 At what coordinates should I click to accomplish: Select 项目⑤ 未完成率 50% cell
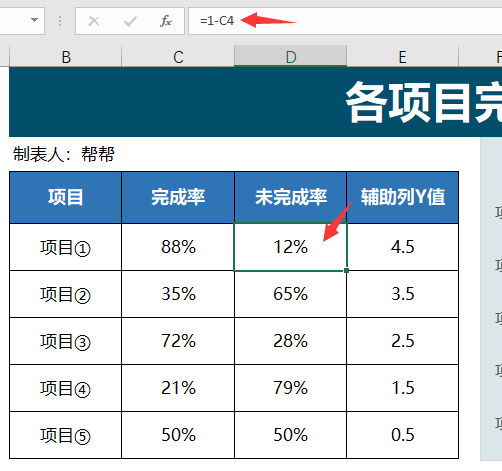click(291, 435)
